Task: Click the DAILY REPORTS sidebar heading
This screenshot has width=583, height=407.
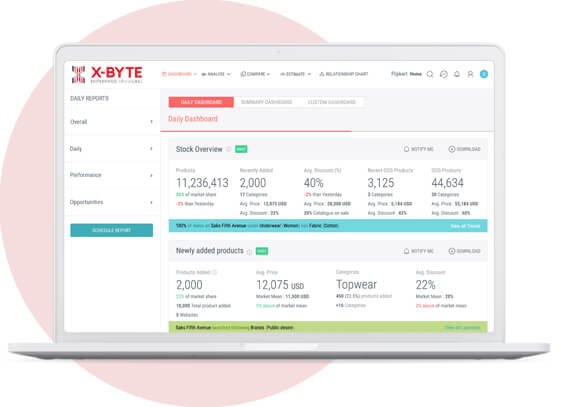Action: coord(89,98)
